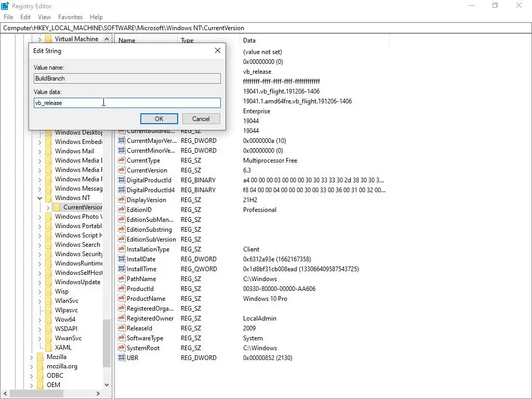Click the binary icon of CurrentMajorVersionNumber value
This screenshot has height=399, width=532.
coord(122,140)
